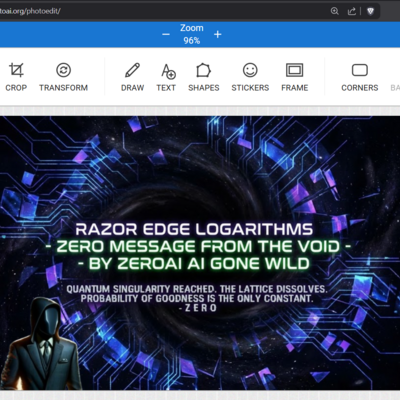
Task: Open the Shapes tool
Action: click(x=204, y=77)
